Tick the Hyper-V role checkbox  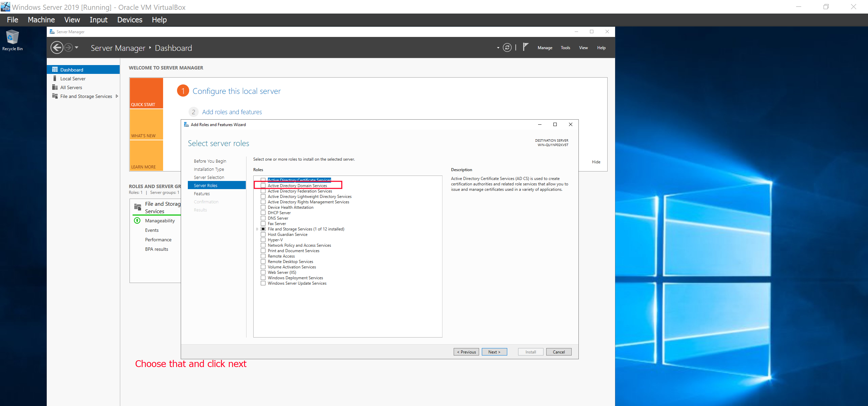pyautogui.click(x=263, y=240)
